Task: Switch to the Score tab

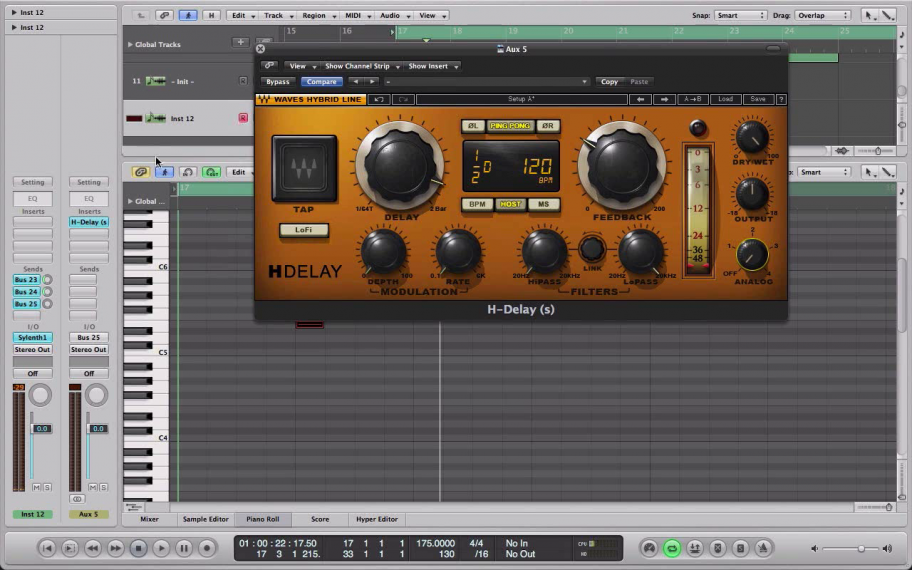Action: (320, 519)
